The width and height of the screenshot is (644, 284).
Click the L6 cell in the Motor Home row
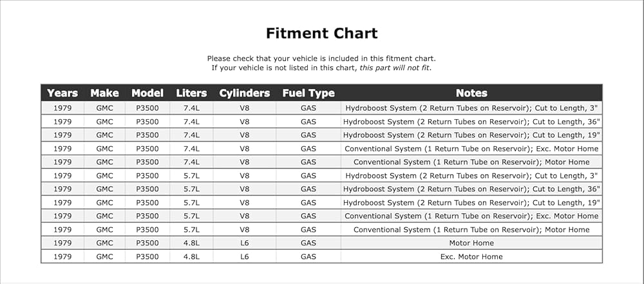coord(244,243)
